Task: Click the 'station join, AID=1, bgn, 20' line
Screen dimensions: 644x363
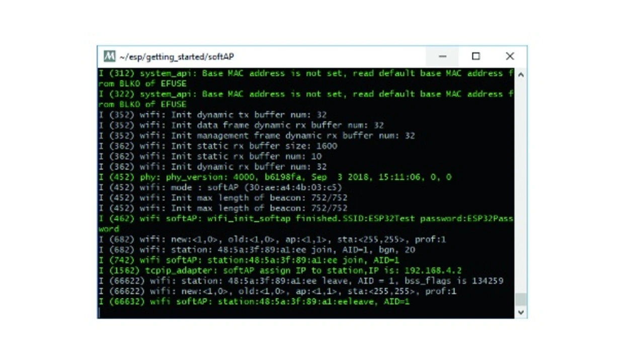Action: click(257, 250)
